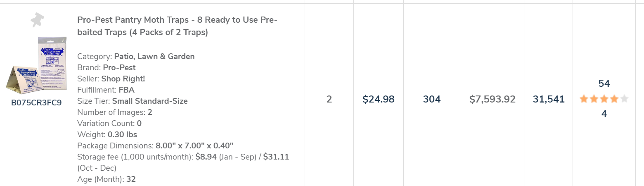Click the 304 monthly sales figure
644x186 pixels.
[x=432, y=99]
